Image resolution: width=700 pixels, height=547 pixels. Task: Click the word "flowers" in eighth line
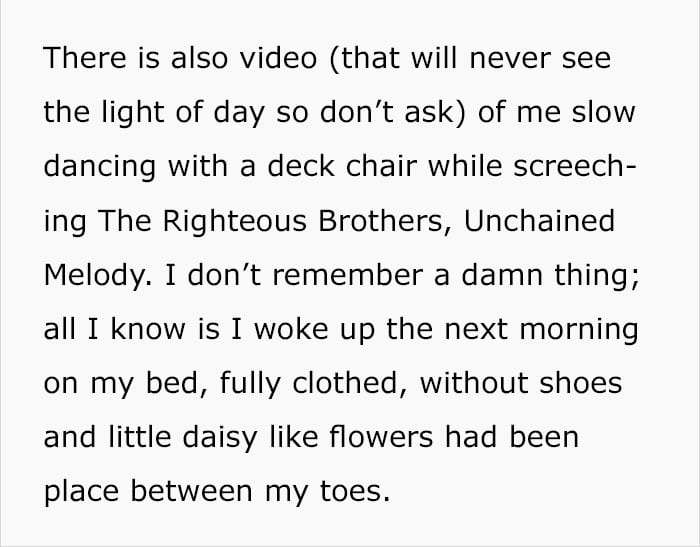coord(381,437)
